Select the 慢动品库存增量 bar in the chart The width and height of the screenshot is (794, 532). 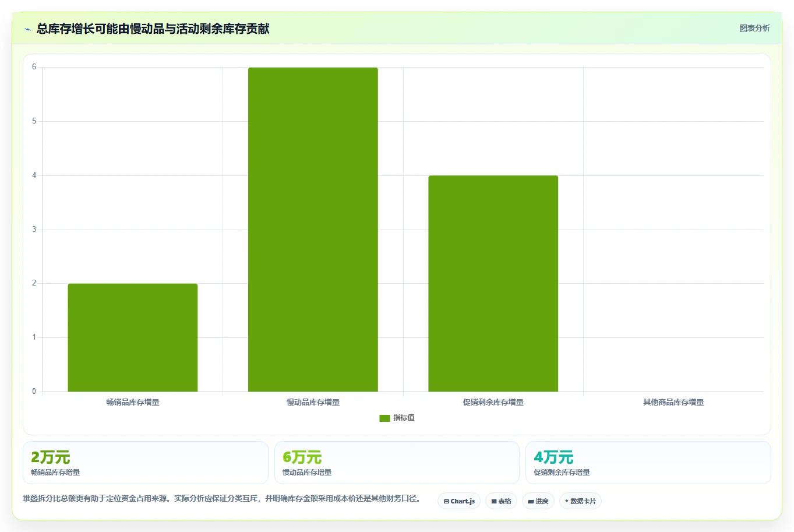313,230
